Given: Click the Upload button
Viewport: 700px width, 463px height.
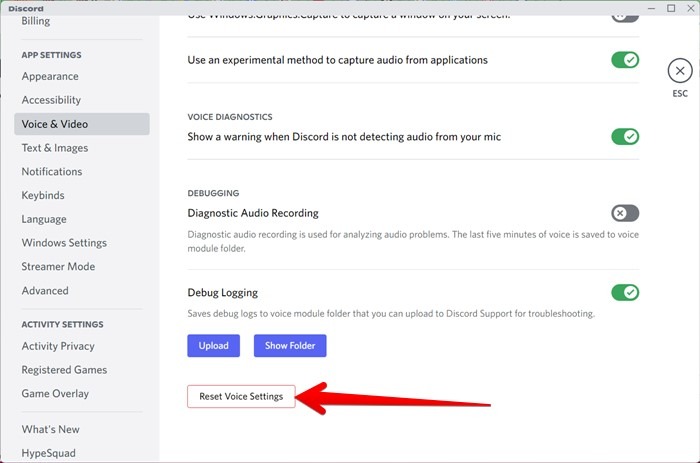Looking at the screenshot, I should click(x=213, y=346).
